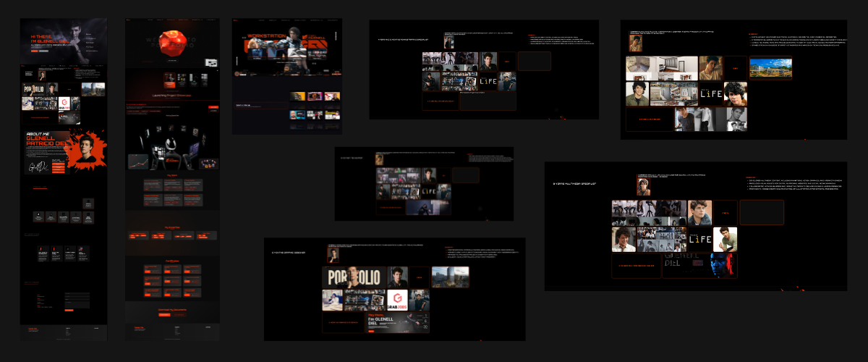Select the resort building photo in the top-right frame
This screenshot has height=362, width=868.
pos(770,68)
